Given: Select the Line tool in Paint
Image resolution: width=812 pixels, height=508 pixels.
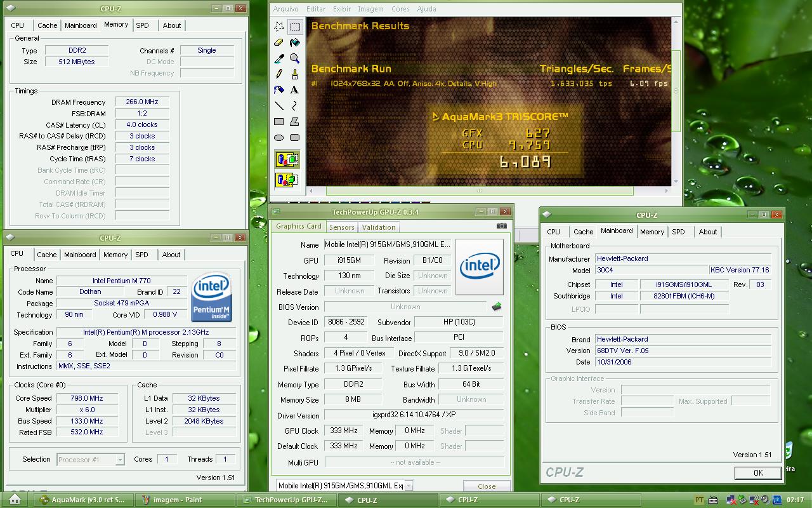Looking at the screenshot, I should tap(279, 105).
